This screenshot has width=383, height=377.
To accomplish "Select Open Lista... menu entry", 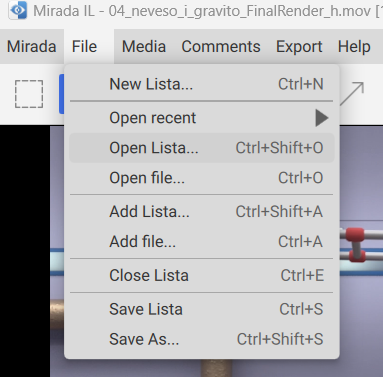I will pos(202,148).
